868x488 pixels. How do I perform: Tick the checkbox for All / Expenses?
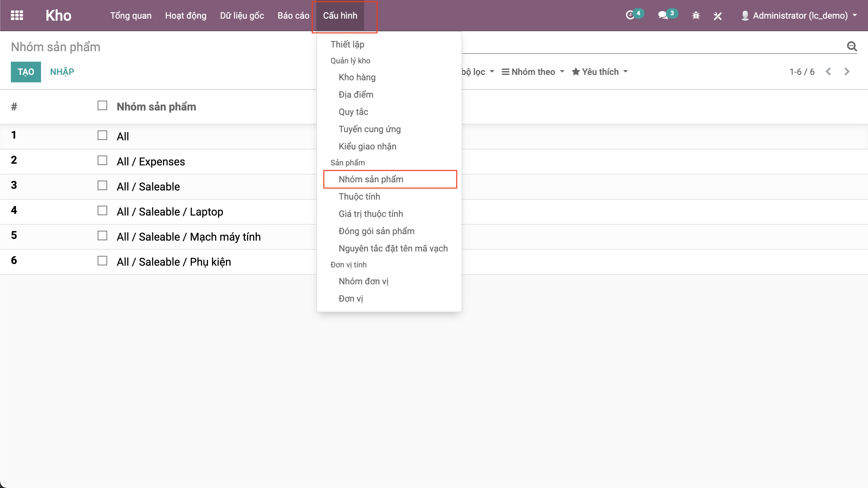point(102,160)
